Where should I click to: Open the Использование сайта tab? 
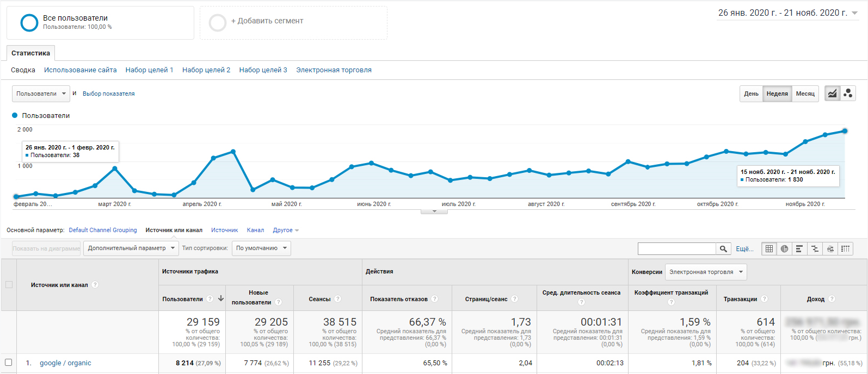click(81, 70)
